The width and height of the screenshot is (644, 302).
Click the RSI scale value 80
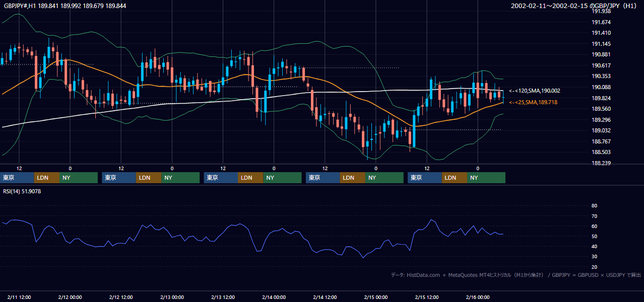coord(594,206)
